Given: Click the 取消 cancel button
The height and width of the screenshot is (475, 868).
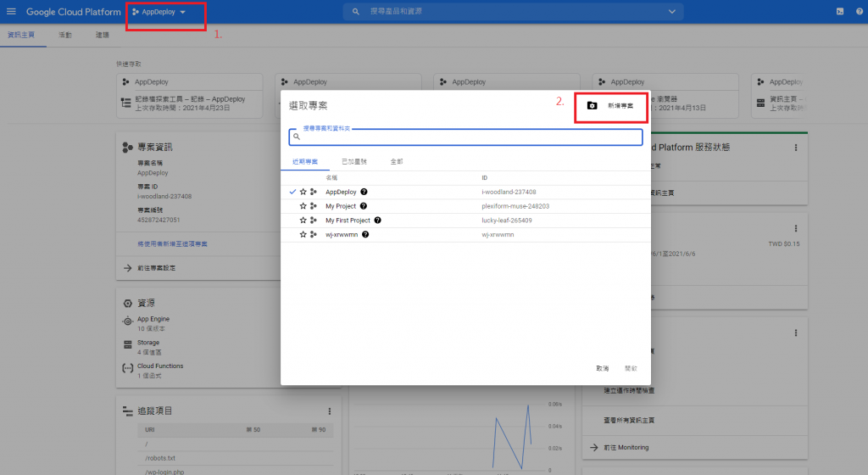Looking at the screenshot, I should (x=603, y=369).
